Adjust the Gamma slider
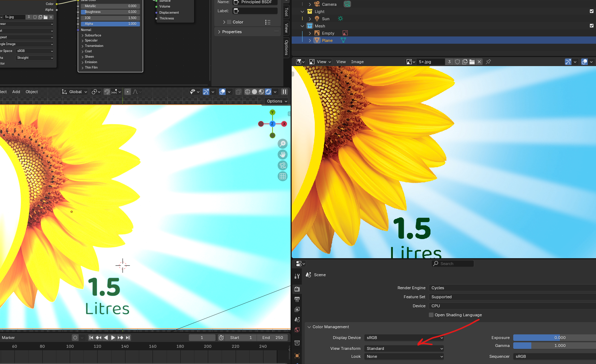Screen dimensions: 596x364 click(x=554, y=346)
